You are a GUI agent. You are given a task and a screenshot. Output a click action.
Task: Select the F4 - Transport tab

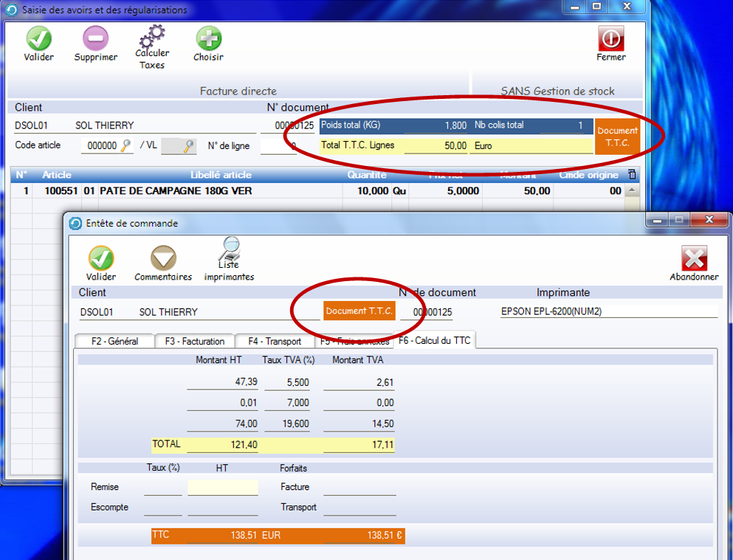click(x=275, y=341)
